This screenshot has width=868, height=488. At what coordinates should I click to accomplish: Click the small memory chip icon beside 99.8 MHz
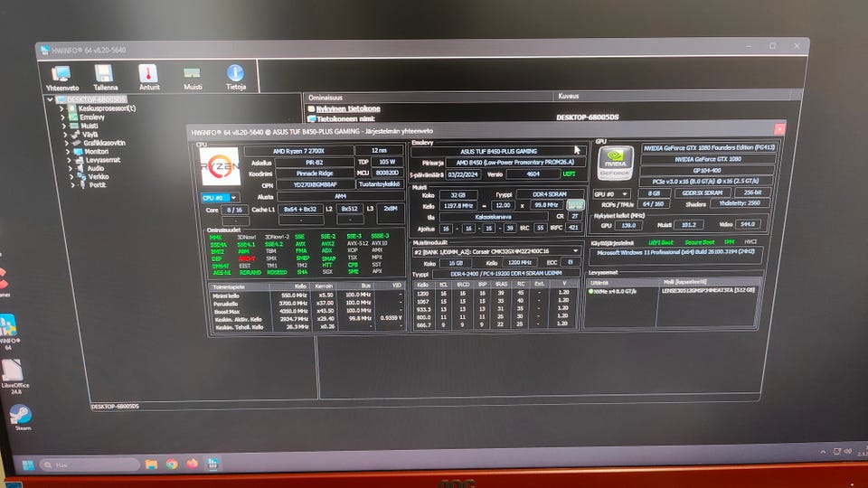[x=575, y=205]
